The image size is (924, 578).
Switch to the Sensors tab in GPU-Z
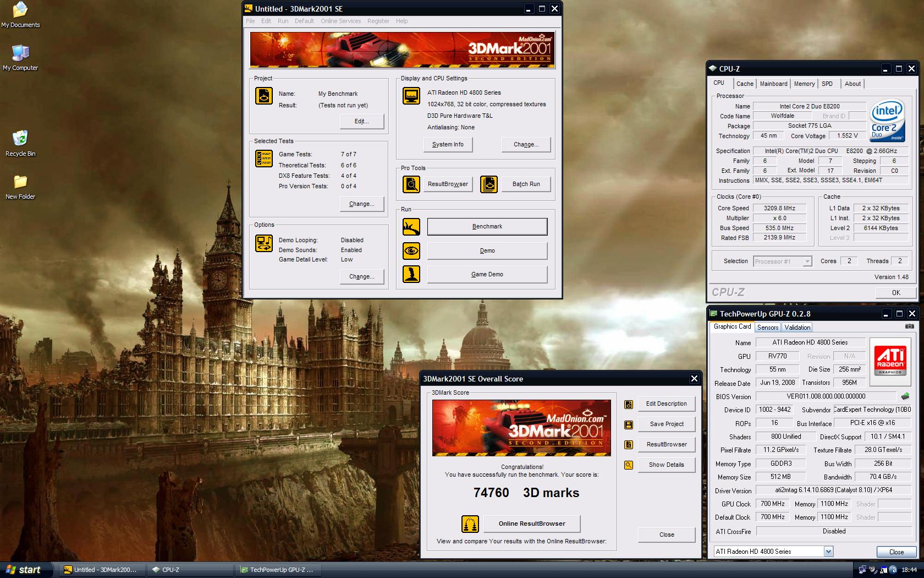[768, 327]
